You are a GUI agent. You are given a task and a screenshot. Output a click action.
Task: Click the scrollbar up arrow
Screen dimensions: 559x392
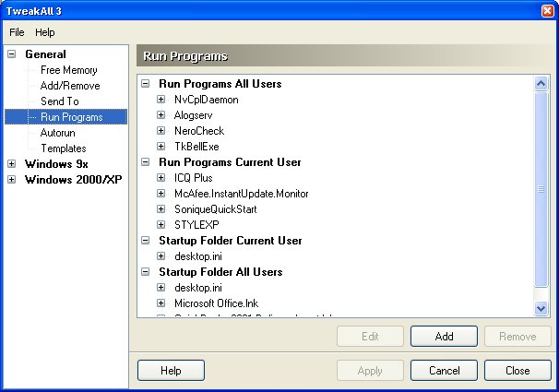pyautogui.click(x=541, y=84)
